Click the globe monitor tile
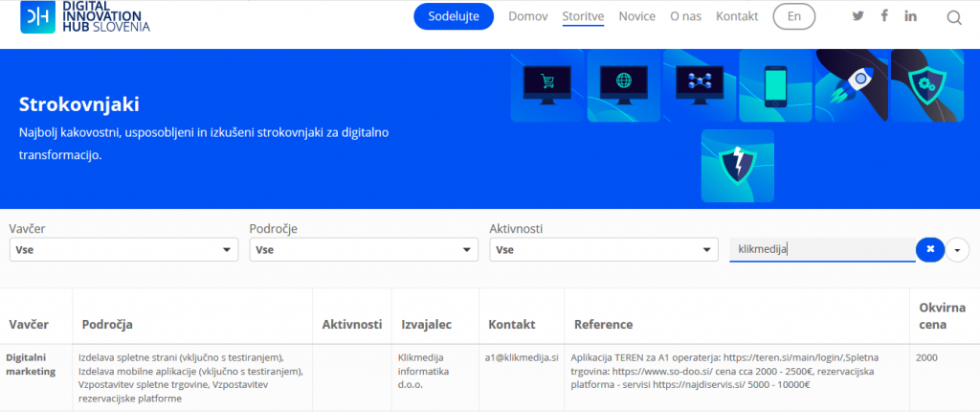 [624, 85]
